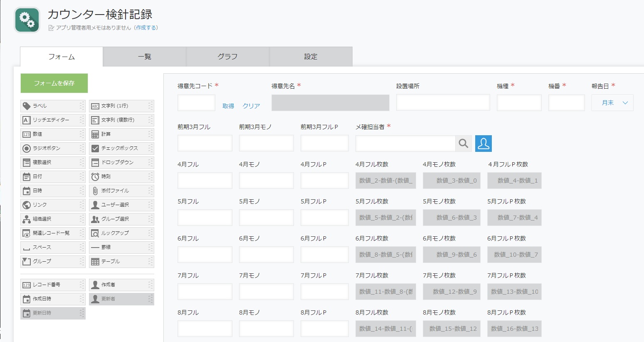Click the フォームを保存 button
The width and height of the screenshot is (644, 342).
click(x=54, y=83)
